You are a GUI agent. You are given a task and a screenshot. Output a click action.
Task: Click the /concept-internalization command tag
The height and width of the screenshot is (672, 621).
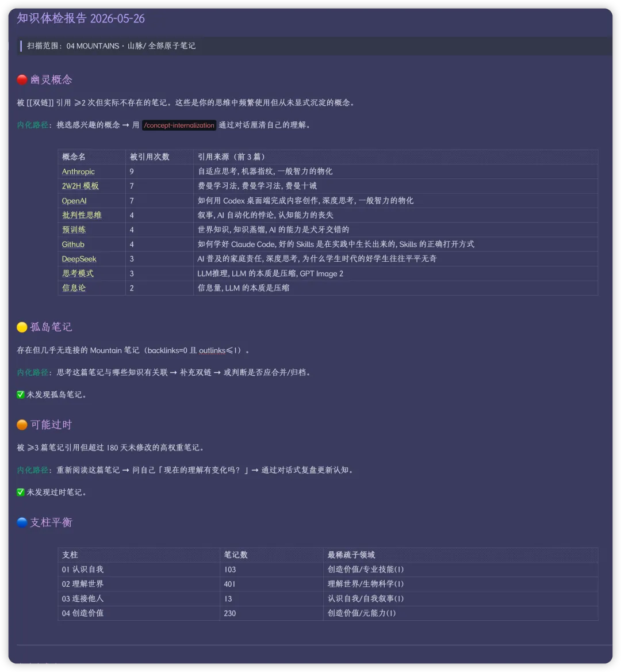pos(179,125)
